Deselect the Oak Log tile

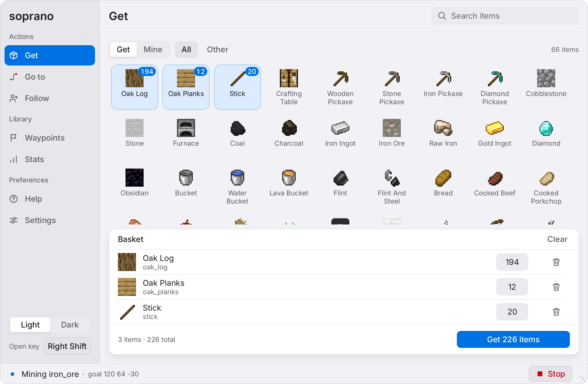point(134,87)
